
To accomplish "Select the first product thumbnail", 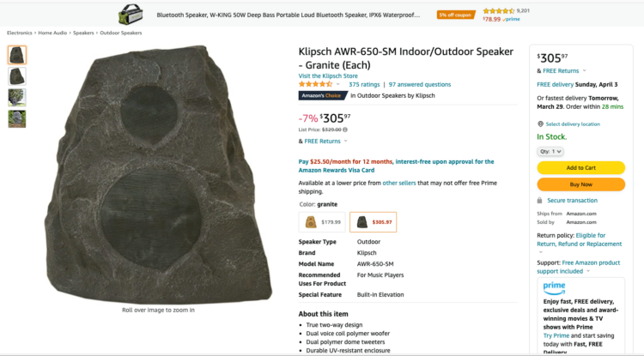I will 17,55.
